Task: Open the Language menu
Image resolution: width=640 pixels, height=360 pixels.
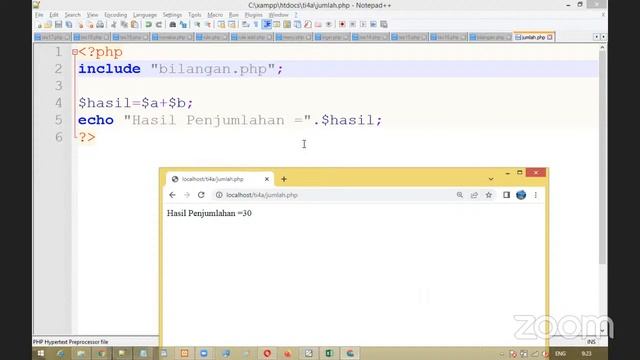Action: (x=145, y=15)
